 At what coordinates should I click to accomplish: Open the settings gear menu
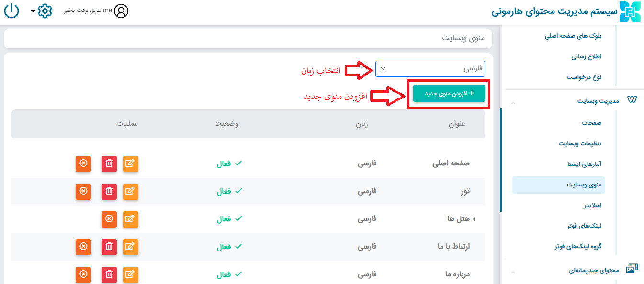pyautogui.click(x=44, y=11)
